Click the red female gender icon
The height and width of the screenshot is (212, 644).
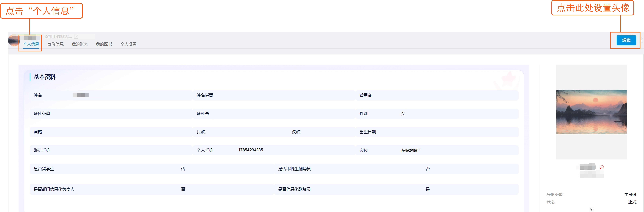[602, 167]
